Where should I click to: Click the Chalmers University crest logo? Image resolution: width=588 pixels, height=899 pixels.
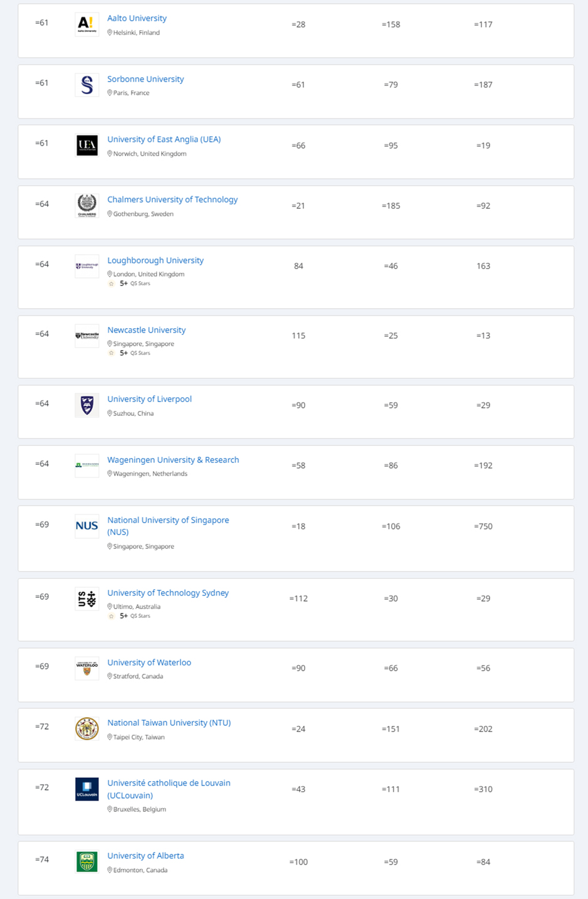[87, 206]
